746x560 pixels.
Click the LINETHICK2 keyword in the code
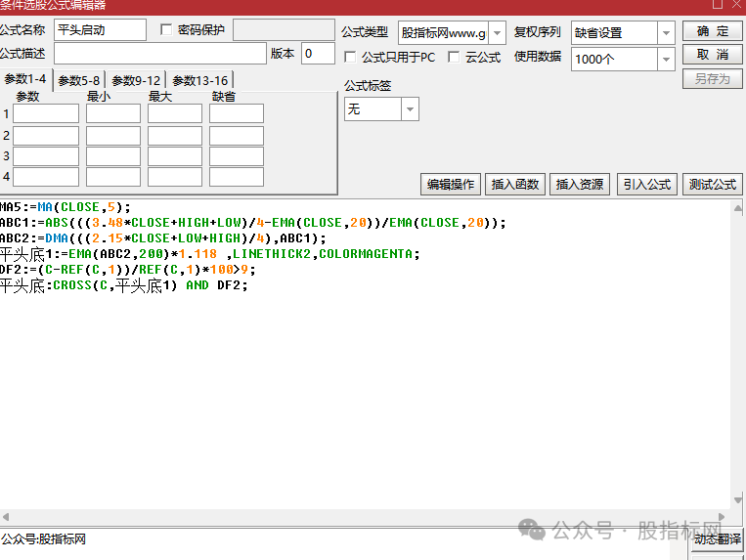pyautogui.click(x=271, y=254)
